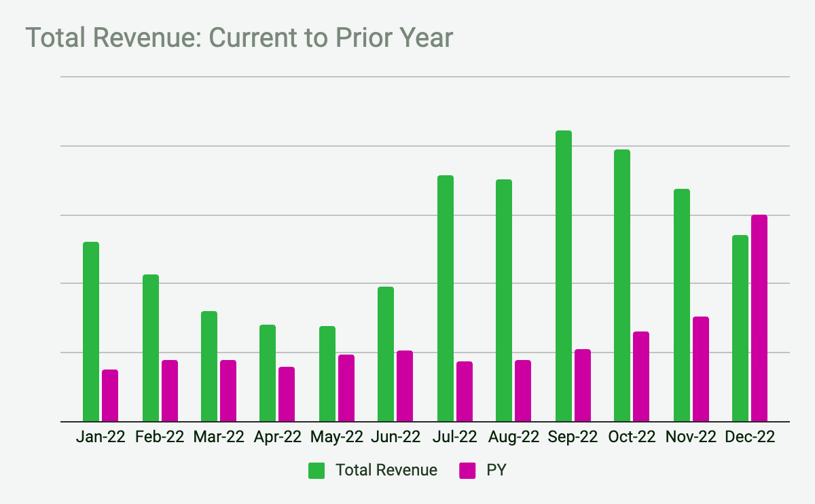Select the green Sep-22 Total Revenue bar

pyautogui.click(x=564, y=276)
